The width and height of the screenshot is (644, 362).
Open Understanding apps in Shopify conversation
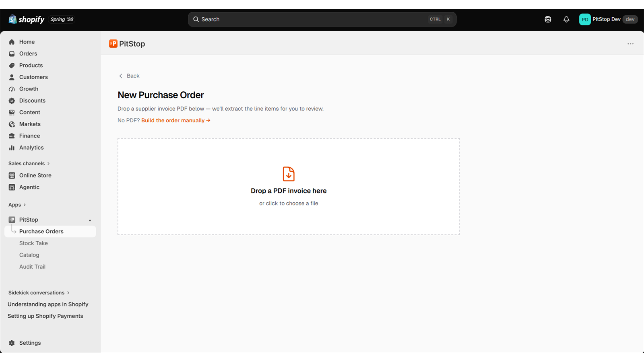48,304
